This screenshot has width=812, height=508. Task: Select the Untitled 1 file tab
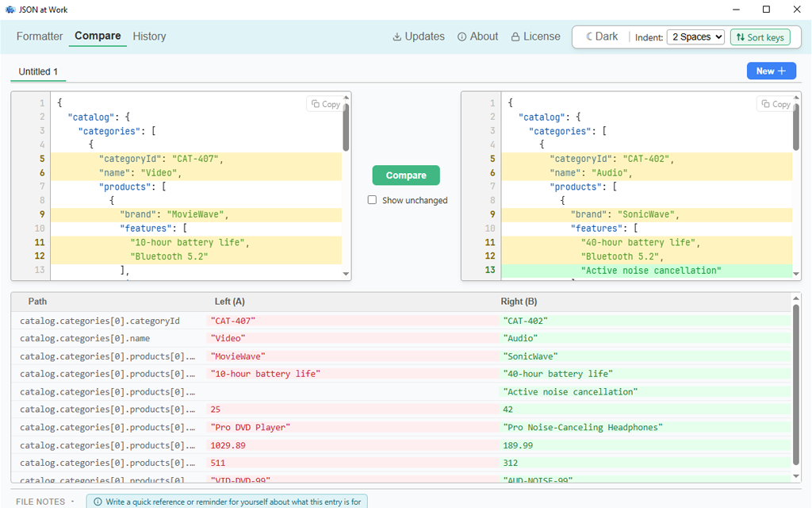[x=38, y=71]
